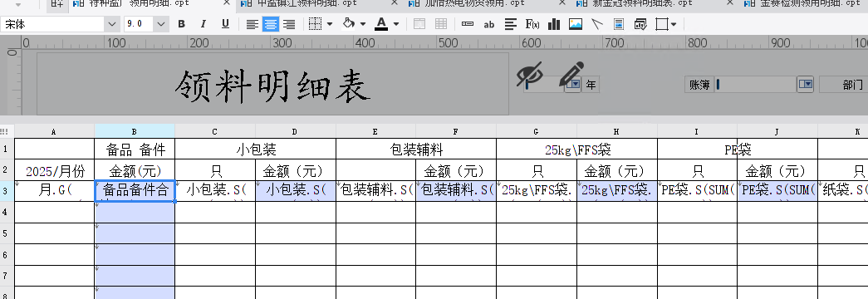The height and width of the screenshot is (299, 868).
Task: Open font color picker with the A icon
Action: click(x=381, y=24)
